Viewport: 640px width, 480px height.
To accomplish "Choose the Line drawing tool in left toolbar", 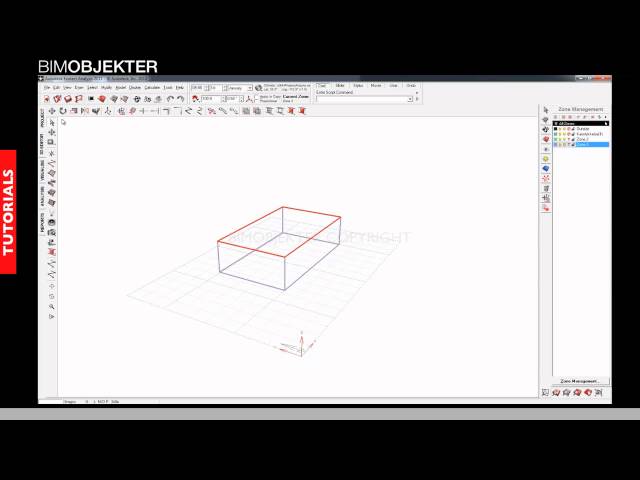I will (52, 163).
